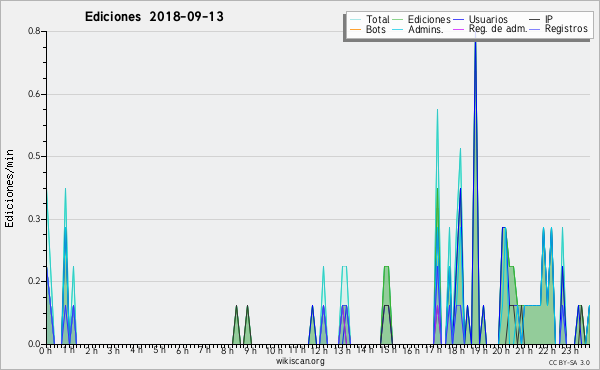Viewport: 600px width, 370px height.
Task: Click the "Reg. de adm." legend label
Action: point(498,29)
